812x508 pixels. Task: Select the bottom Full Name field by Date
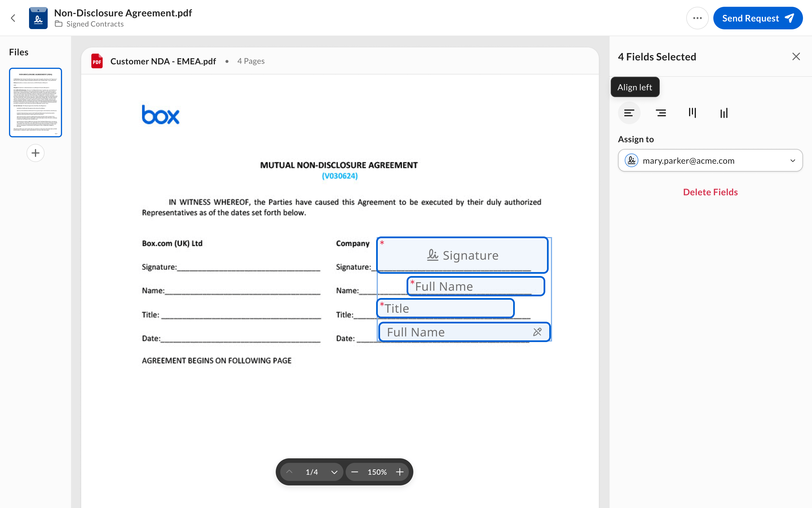coord(464,332)
